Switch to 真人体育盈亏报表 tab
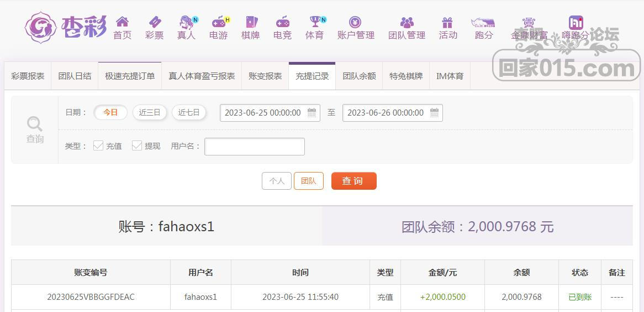This screenshot has height=312, width=644. [x=202, y=76]
